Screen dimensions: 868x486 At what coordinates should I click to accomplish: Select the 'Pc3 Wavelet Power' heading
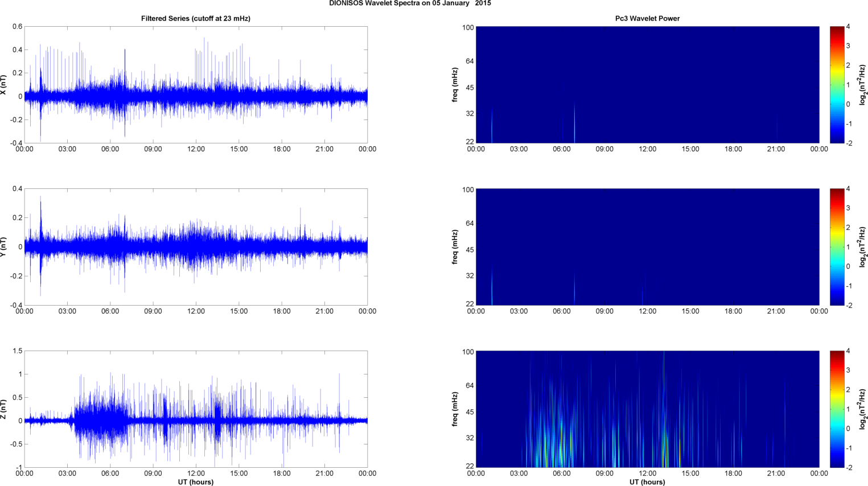(647, 19)
